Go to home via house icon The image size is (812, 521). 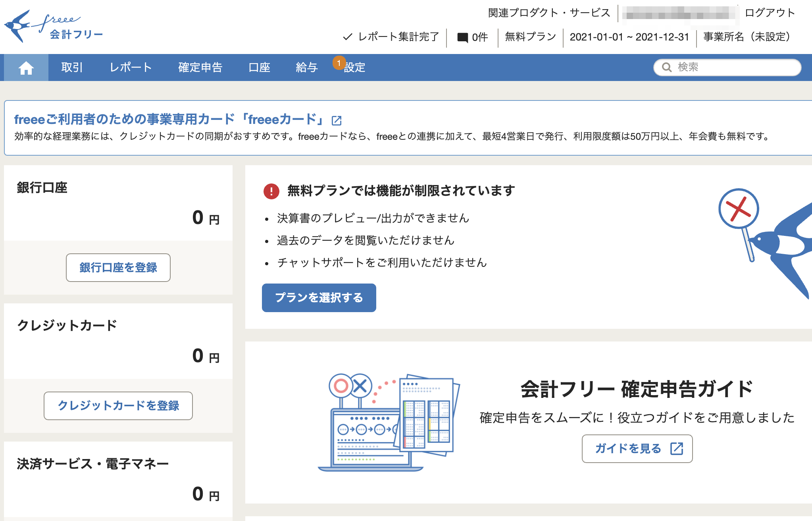click(26, 68)
